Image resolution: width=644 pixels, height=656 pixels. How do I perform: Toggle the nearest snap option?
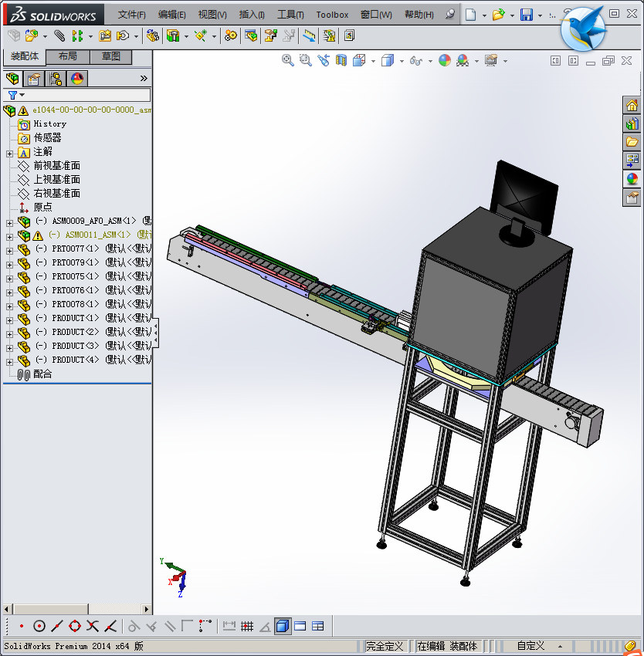tap(110, 626)
